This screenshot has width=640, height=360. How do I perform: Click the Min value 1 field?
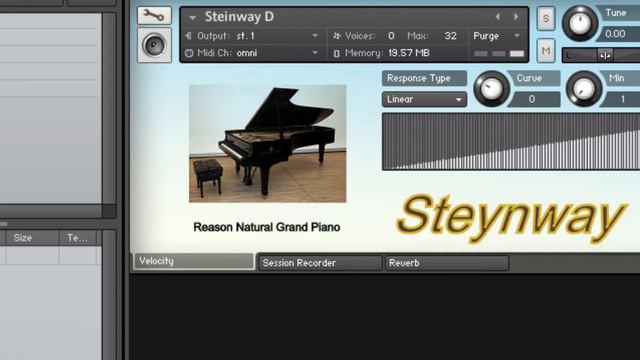622,99
